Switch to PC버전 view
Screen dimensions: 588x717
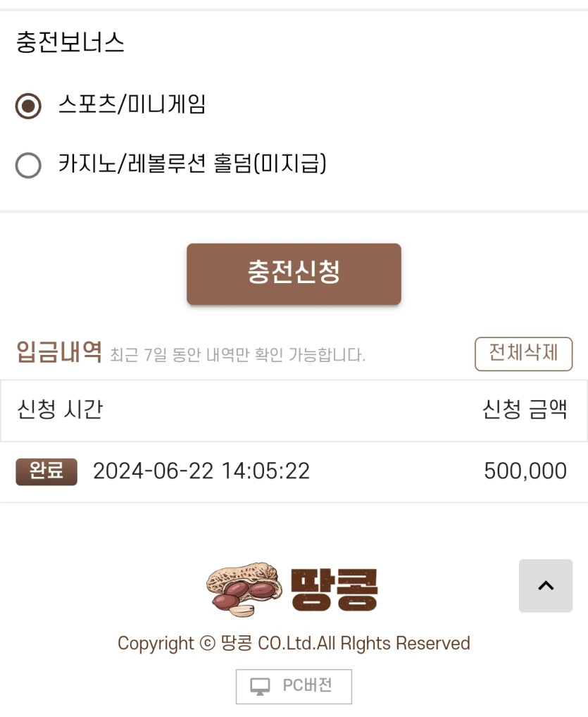click(x=294, y=686)
